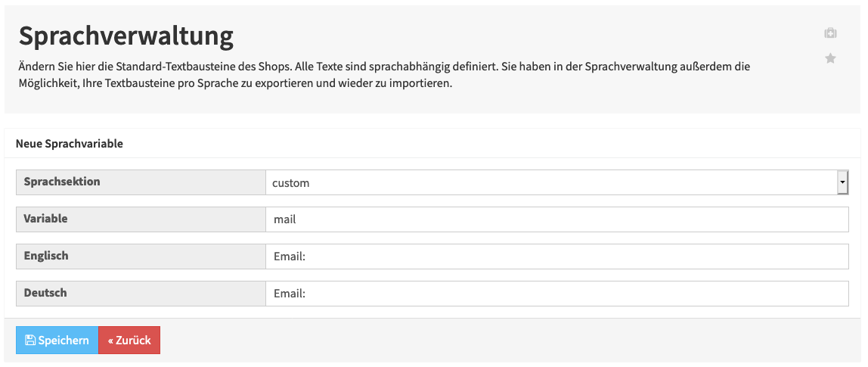Open the Sprachsektion select showing custom

pos(557,182)
